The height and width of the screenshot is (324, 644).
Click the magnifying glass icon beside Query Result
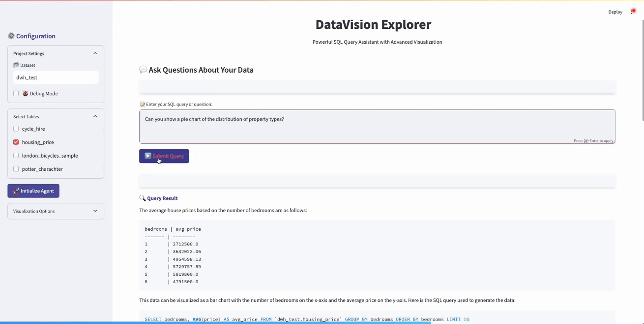point(142,198)
